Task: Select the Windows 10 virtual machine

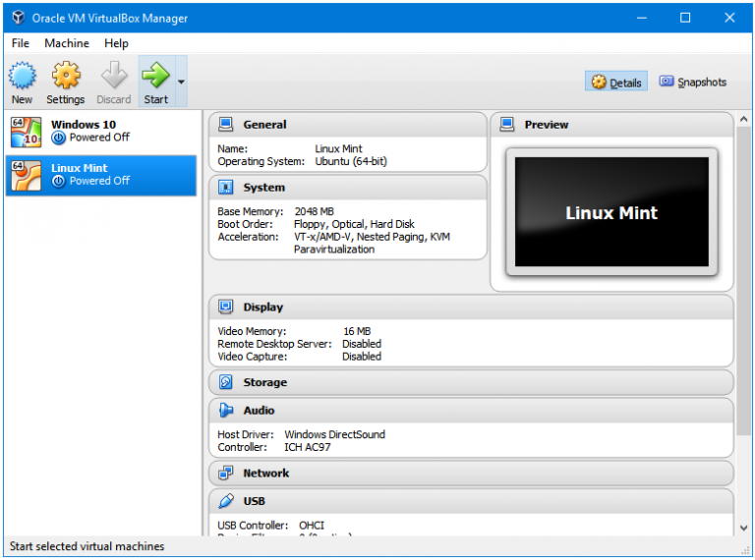Action: click(x=101, y=132)
